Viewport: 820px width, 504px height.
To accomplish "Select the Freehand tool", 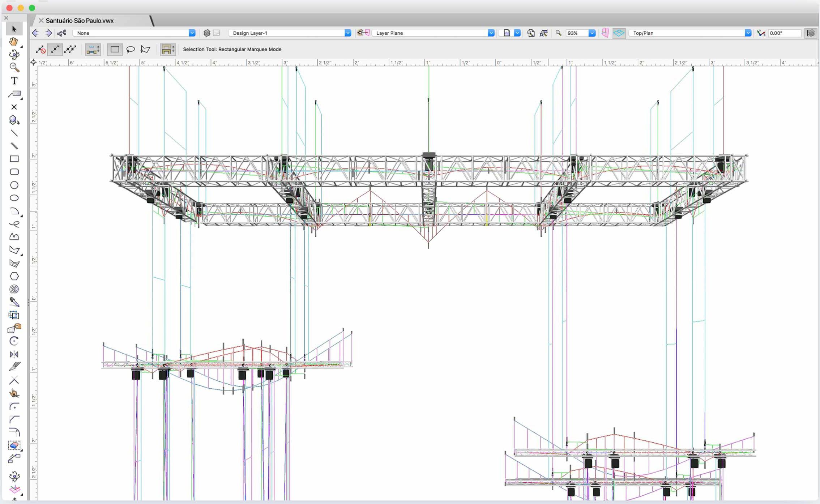I will click(x=14, y=224).
